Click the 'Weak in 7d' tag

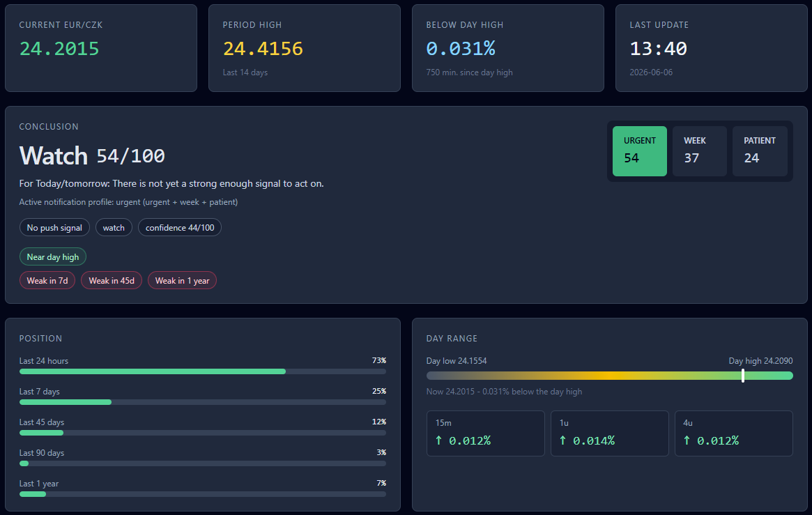pyautogui.click(x=47, y=281)
